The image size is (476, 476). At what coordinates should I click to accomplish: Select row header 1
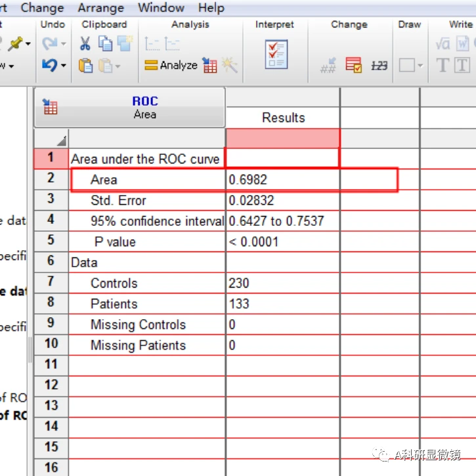point(51,158)
